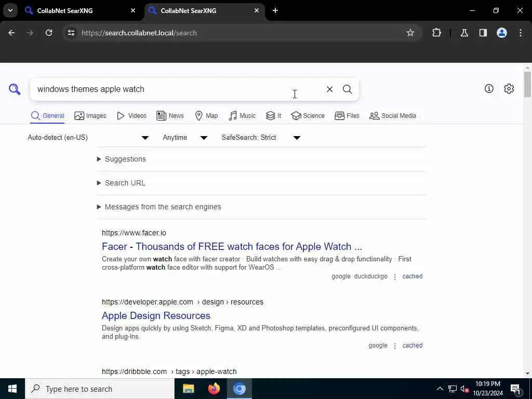Open cached link for Facer result
The image size is (532, 399).
[x=412, y=276]
